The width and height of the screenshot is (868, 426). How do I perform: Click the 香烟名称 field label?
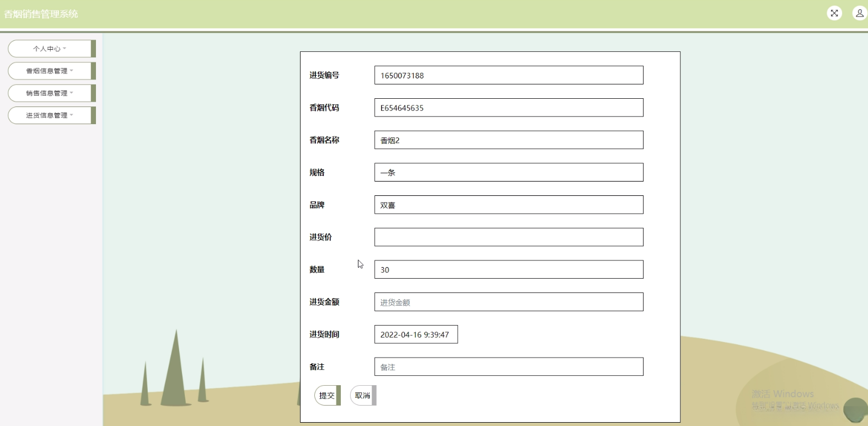click(324, 140)
